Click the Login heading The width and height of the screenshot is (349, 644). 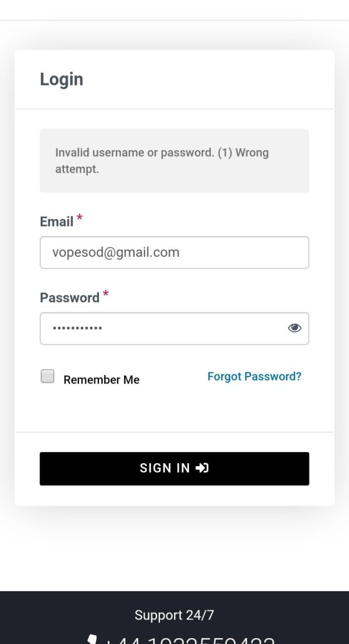pos(62,79)
